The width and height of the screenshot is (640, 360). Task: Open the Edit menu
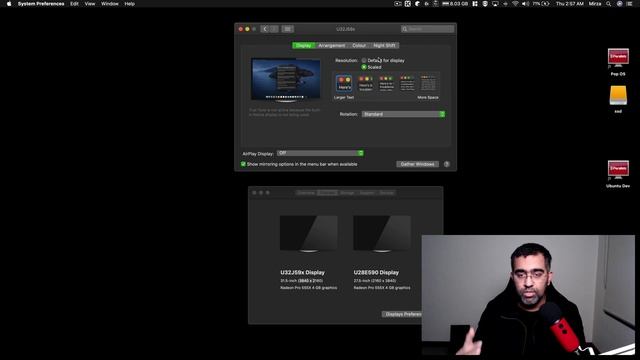[74, 4]
